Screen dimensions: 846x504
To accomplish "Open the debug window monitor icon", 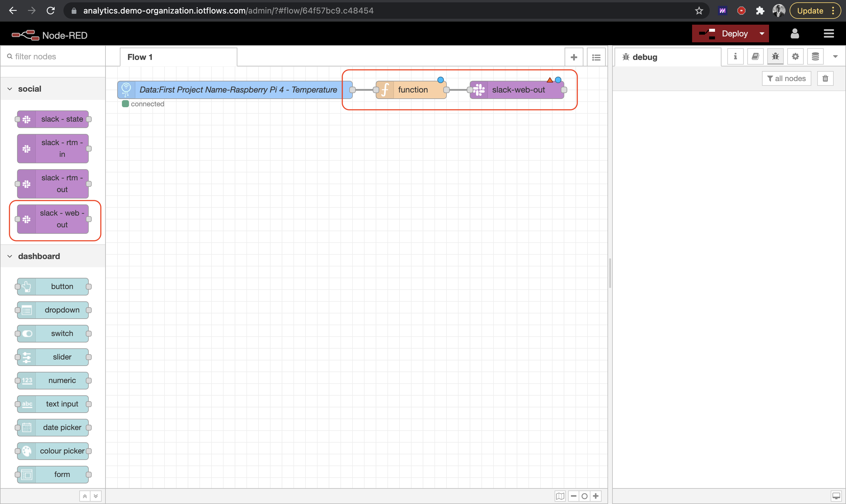I will point(835,496).
